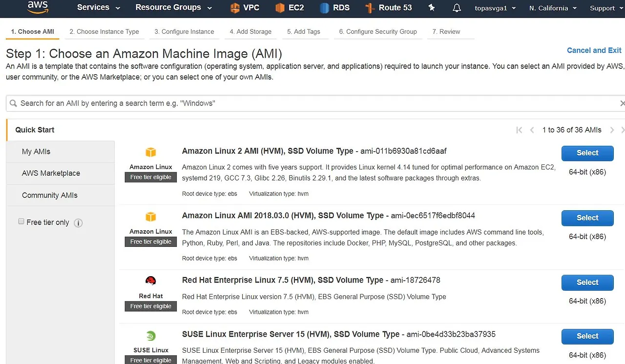This screenshot has width=625, height=364.
Task: Open the EC2 shortcut icon
Action: [280, 8]
